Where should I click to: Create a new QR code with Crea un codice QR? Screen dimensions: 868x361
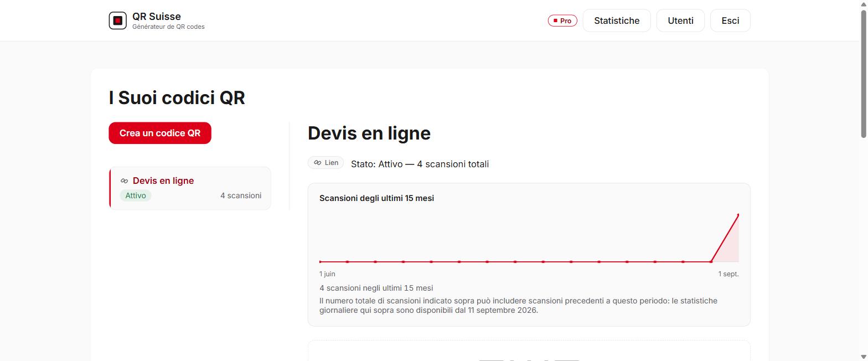[160, 133]
